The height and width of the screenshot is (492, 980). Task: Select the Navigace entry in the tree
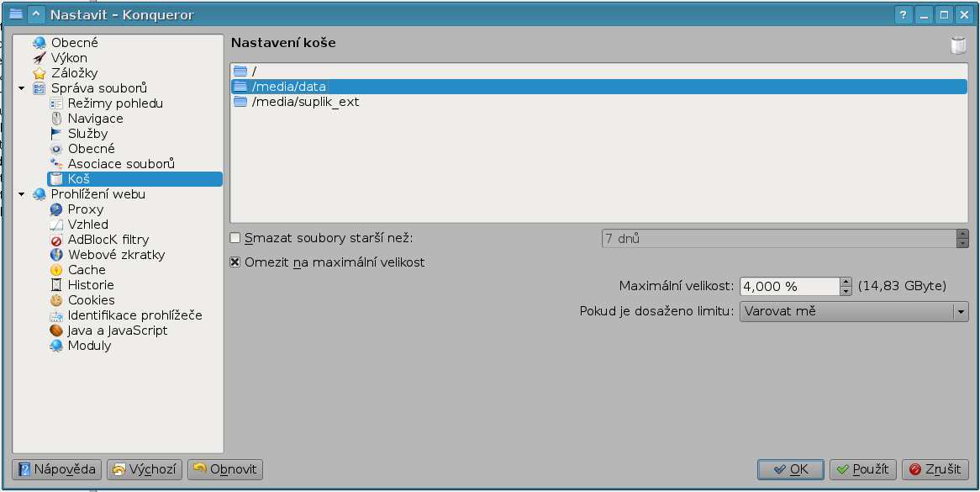point(96,119)
